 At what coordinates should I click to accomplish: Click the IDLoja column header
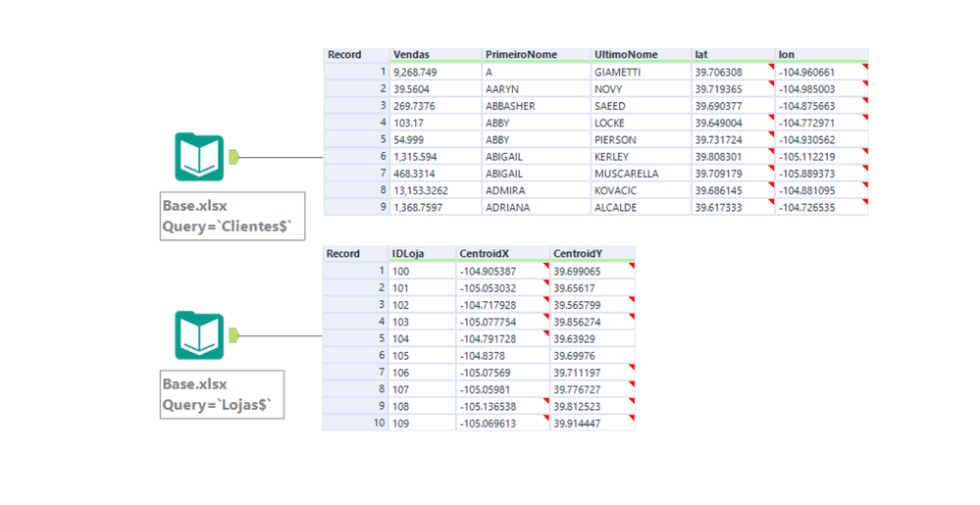pos(408,253)
